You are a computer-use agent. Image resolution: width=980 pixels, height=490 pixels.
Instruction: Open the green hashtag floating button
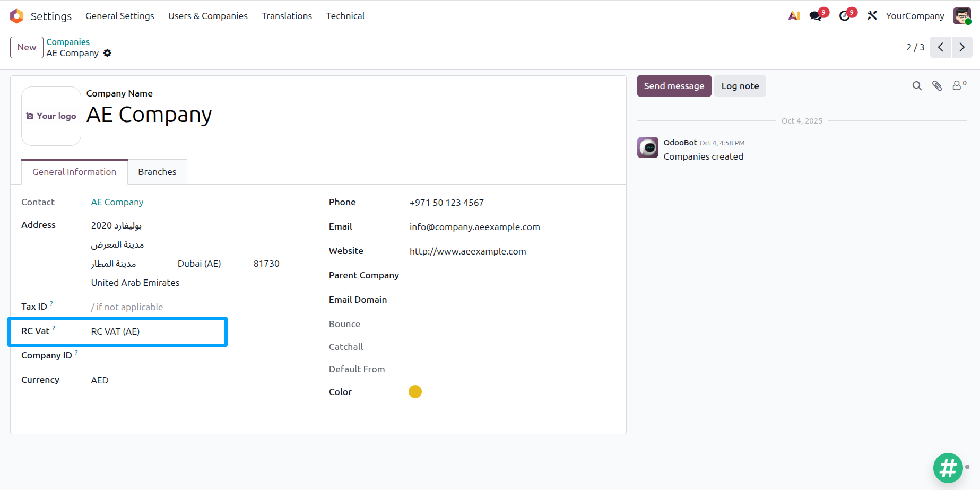point(948,468)
